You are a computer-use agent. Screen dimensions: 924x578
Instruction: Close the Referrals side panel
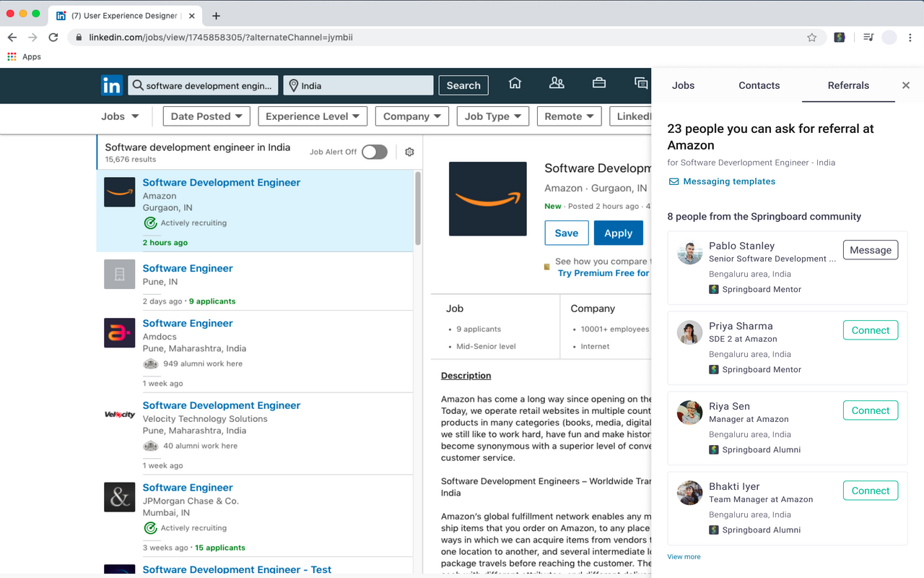pyautogui.click(x=906, y=85)
